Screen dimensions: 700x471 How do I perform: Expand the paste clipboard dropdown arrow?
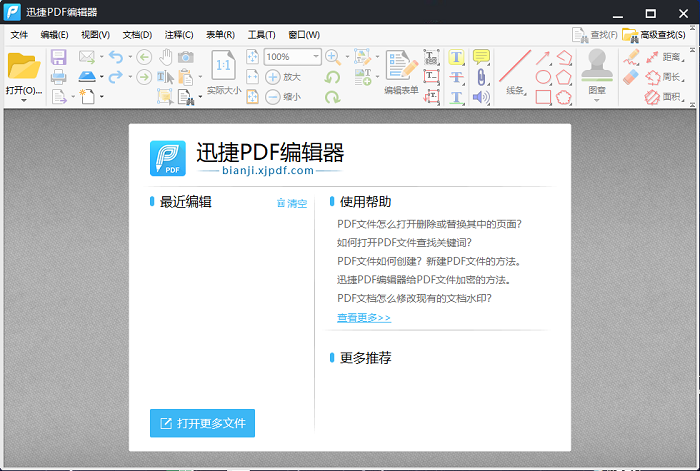point(200,77)
